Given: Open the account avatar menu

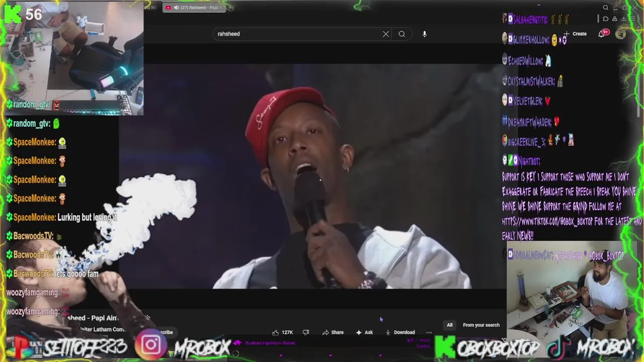Looking at the screenshot, I should coord(620,34).
